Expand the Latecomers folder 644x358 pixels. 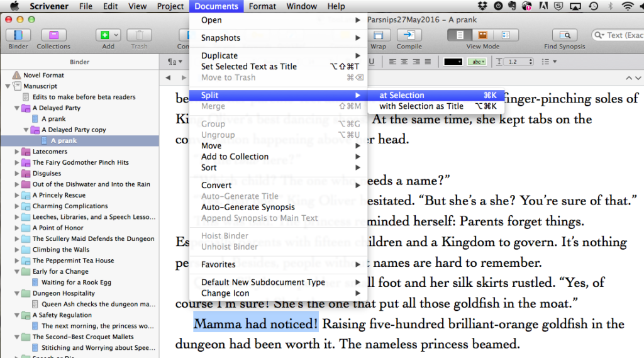pos(17,152)
